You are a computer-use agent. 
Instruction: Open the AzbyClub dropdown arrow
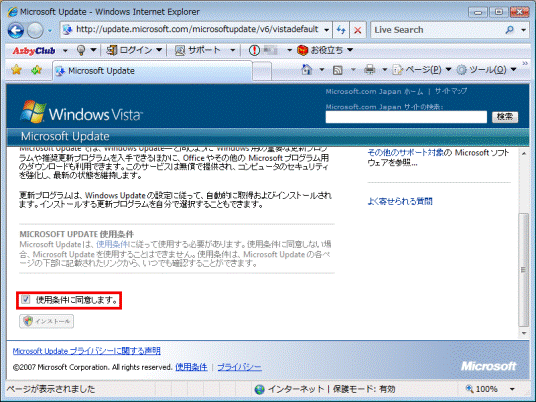pyautogui.click(x=65, y=51)
